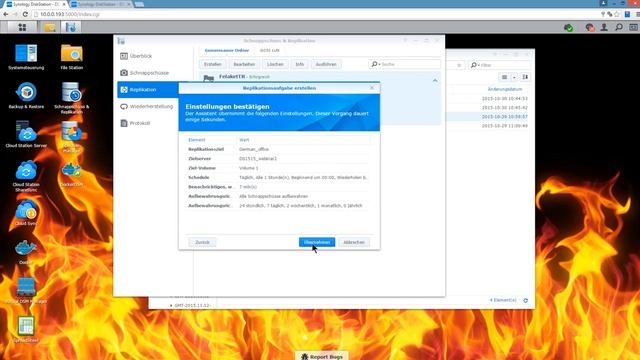
Task: Open DSM widgets panel icon
Action: point(633,27)
